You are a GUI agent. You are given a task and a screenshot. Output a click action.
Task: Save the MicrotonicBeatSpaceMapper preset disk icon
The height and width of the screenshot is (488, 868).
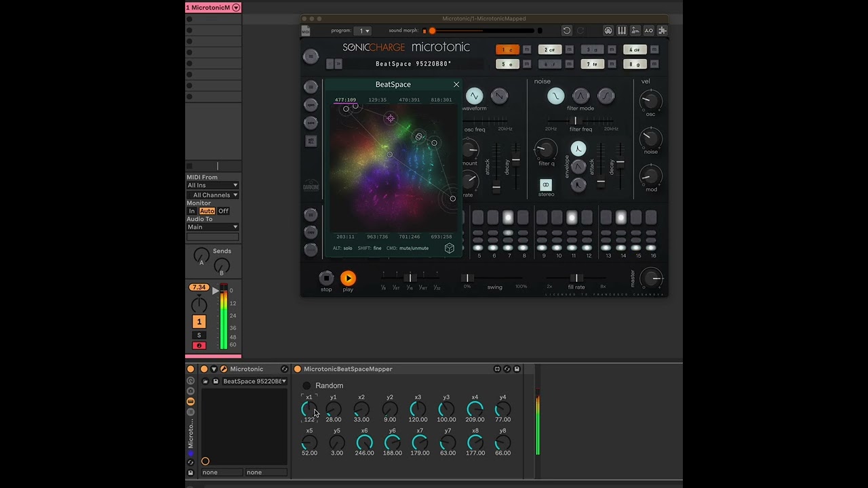point(517,369)
